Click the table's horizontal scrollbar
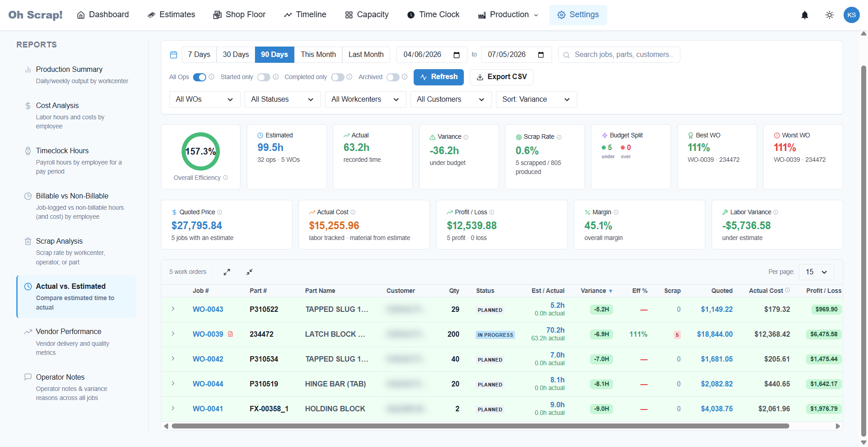This screenshot has height=447, width=868. (x=481, y=426)
